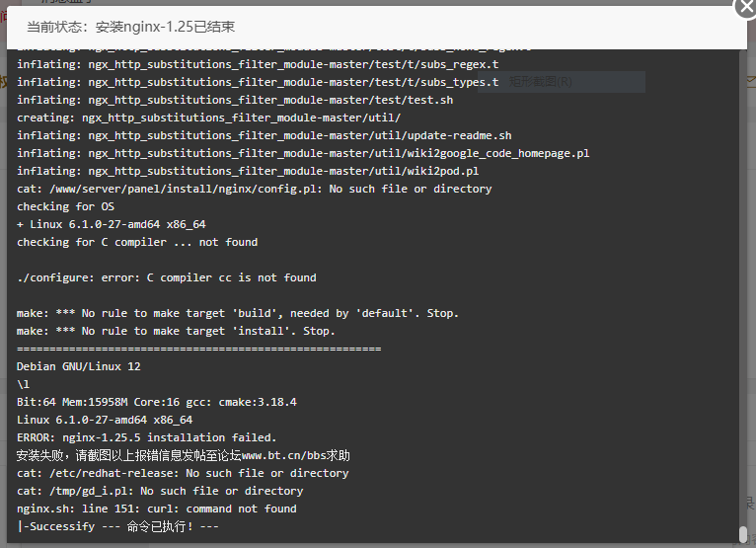Click the www.bt.cn/bbs forum address text
Image resolution: width=756 pixels, height=548 pixels.
(x=283, y=455)
